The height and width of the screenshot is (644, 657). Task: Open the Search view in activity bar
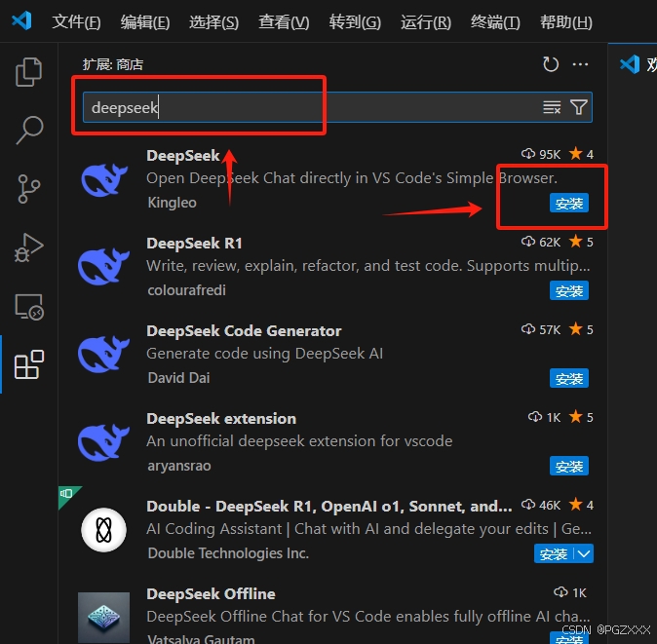click(x=29, y=130)
